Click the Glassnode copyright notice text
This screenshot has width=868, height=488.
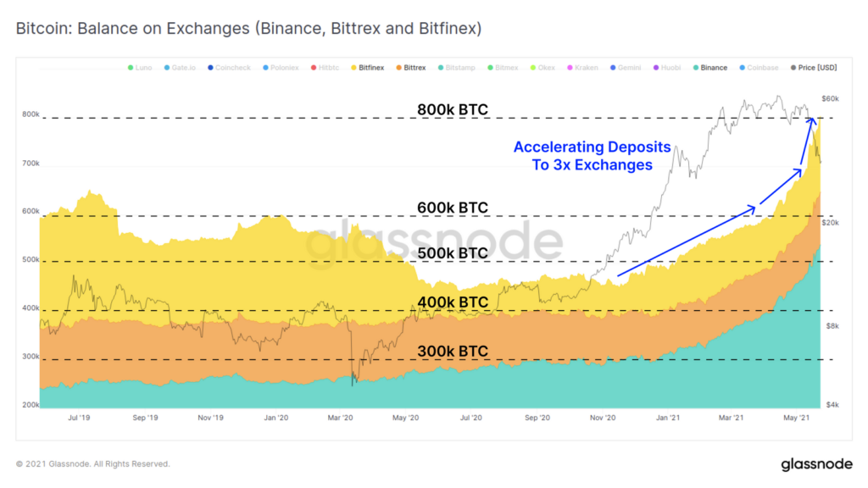pyautogui.click(x=93, y=464)
